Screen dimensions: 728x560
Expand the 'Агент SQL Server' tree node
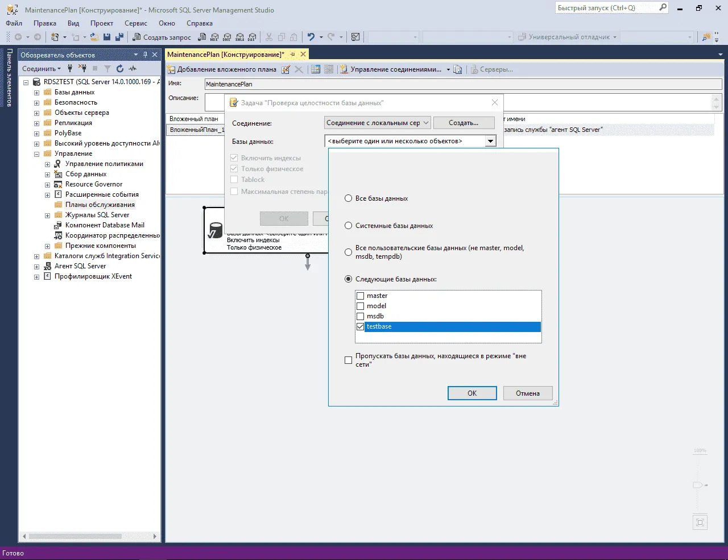(x=37, y=266)
